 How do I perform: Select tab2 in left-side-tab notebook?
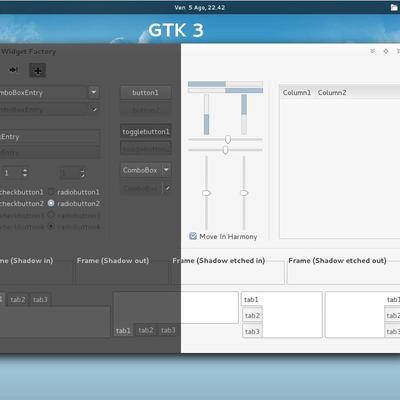tap(252, 315)
